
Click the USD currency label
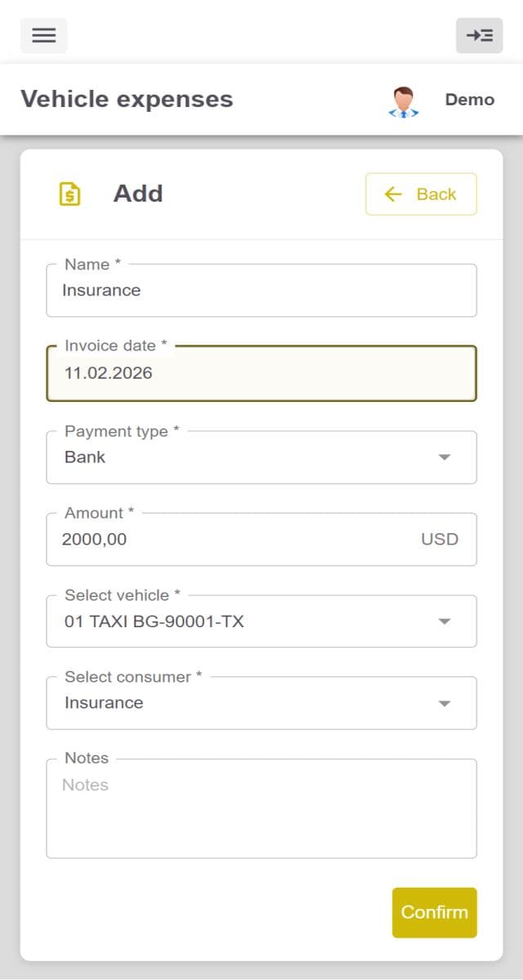coord(440,539)
